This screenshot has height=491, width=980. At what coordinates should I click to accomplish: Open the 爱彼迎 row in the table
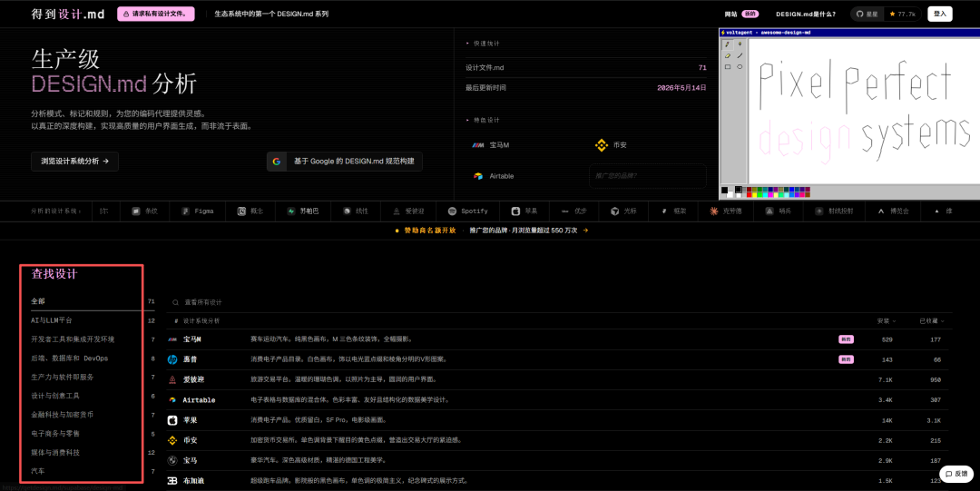(x=559, y=379)
